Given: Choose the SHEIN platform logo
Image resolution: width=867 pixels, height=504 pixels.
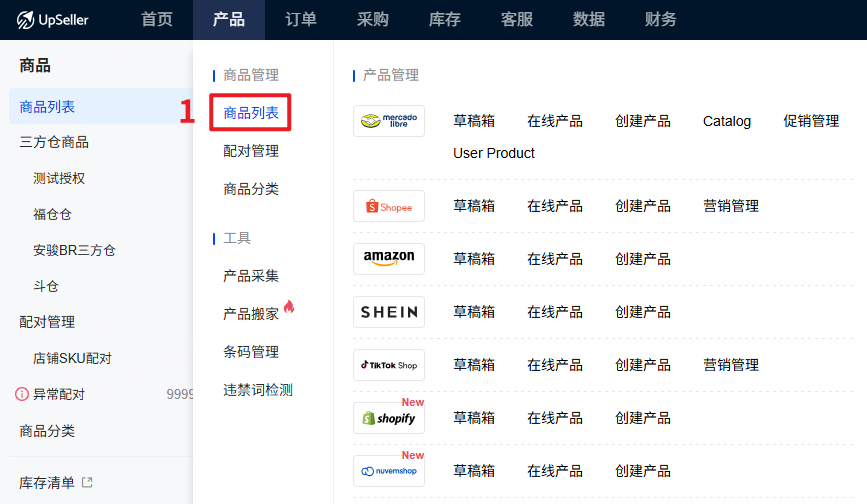Looking at the screenshot, I should coord(389,312).
